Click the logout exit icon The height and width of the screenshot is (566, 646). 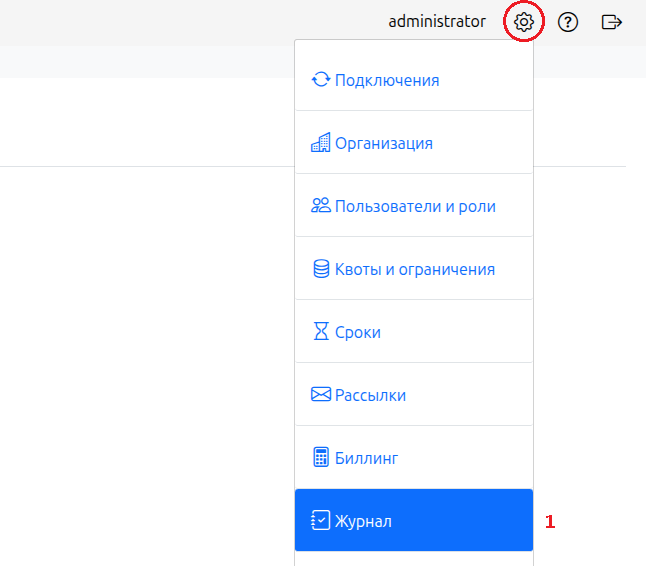coord(612,21)
